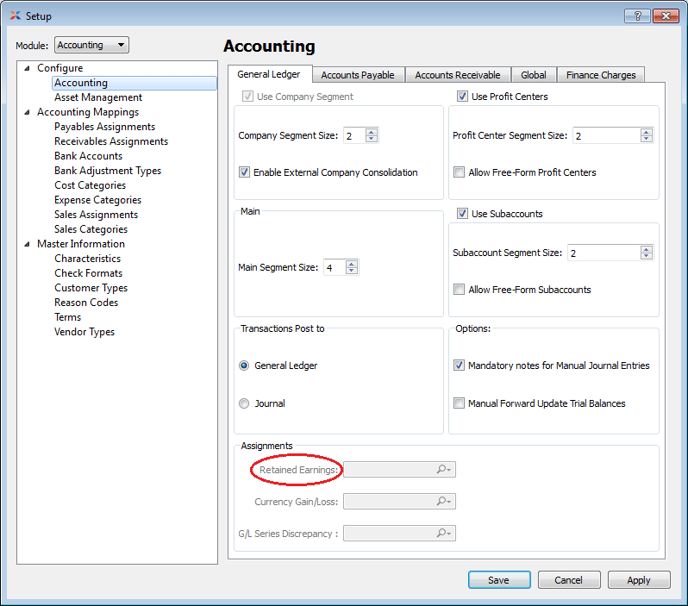Open the Module dropdown
This screenshot has width=688, height=606.
point(92,45)
